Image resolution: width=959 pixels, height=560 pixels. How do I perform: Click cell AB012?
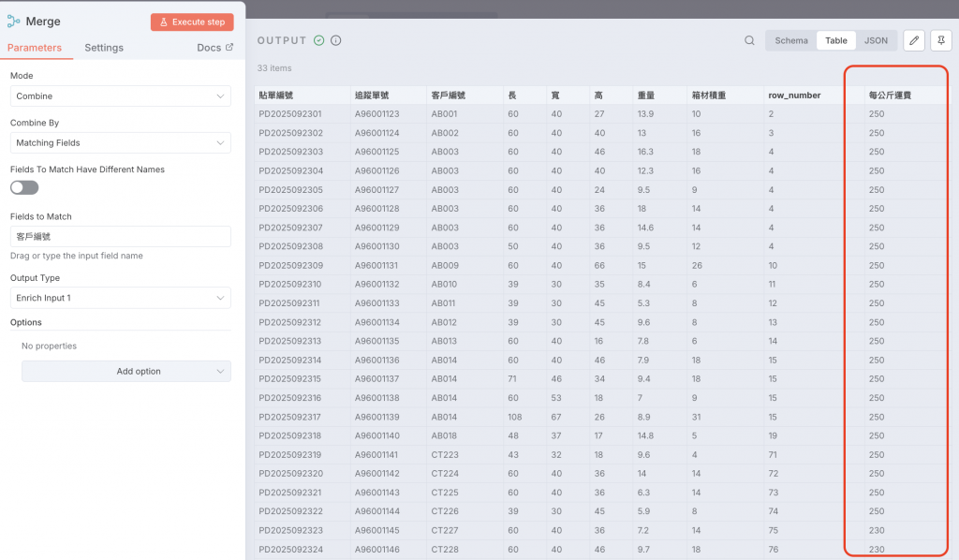pyautogui.click(x=443, y=322)
